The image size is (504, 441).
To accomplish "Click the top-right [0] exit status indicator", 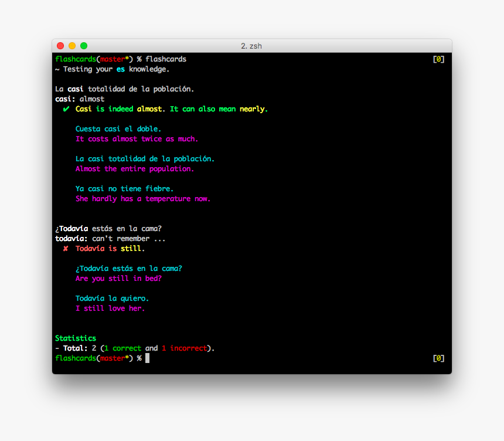I will pyautogui.click(x=439, y=59).
